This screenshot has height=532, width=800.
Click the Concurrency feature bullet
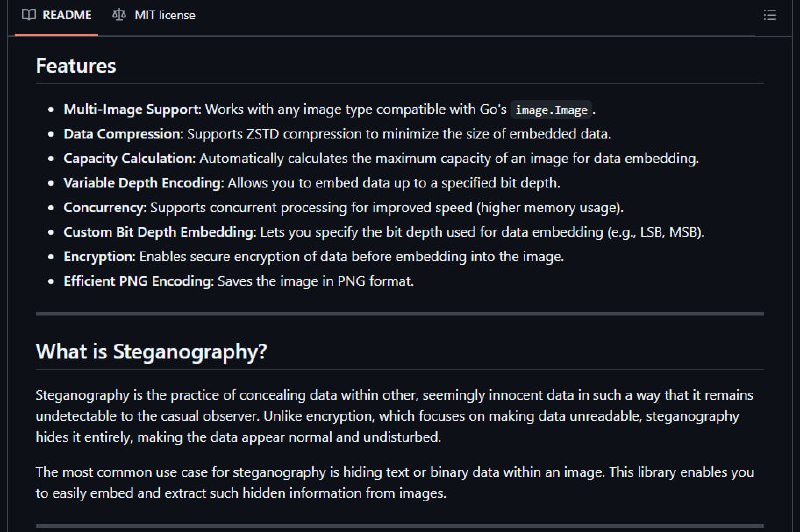point(343,207)
